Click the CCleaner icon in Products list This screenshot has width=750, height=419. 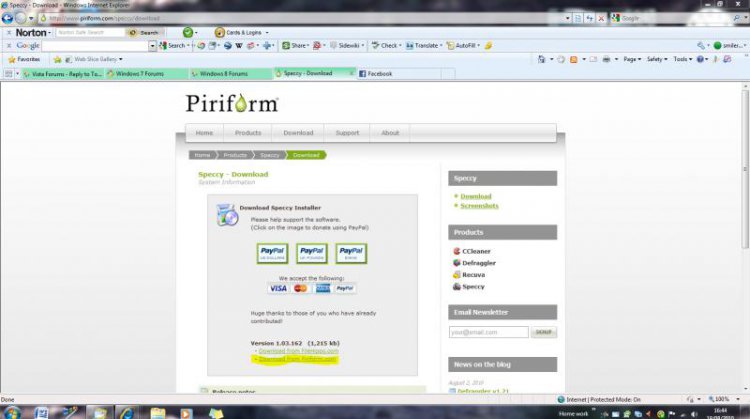pos(456,251)
